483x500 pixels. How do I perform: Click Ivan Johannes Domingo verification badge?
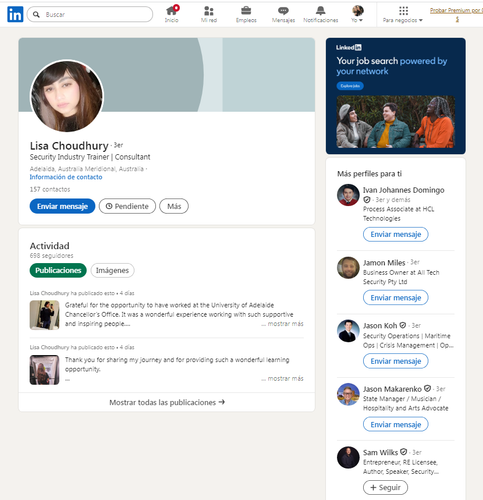[x=367, y=200]
